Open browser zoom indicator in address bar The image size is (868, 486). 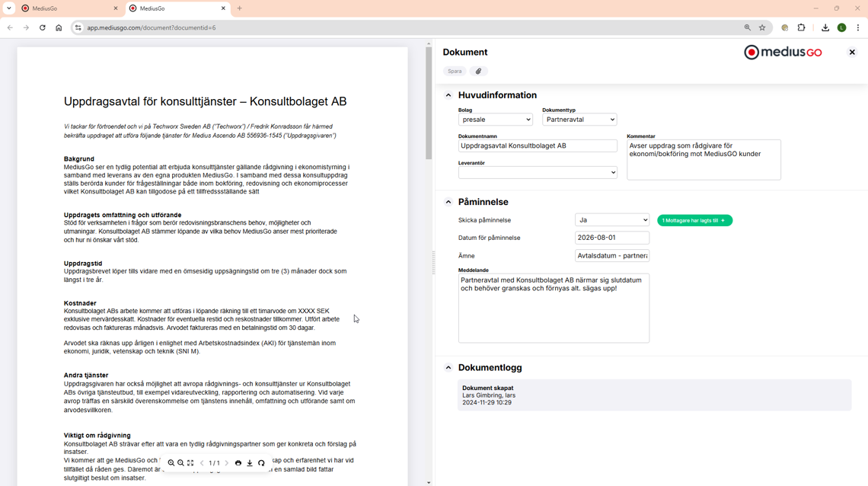(x=748, y=27)
